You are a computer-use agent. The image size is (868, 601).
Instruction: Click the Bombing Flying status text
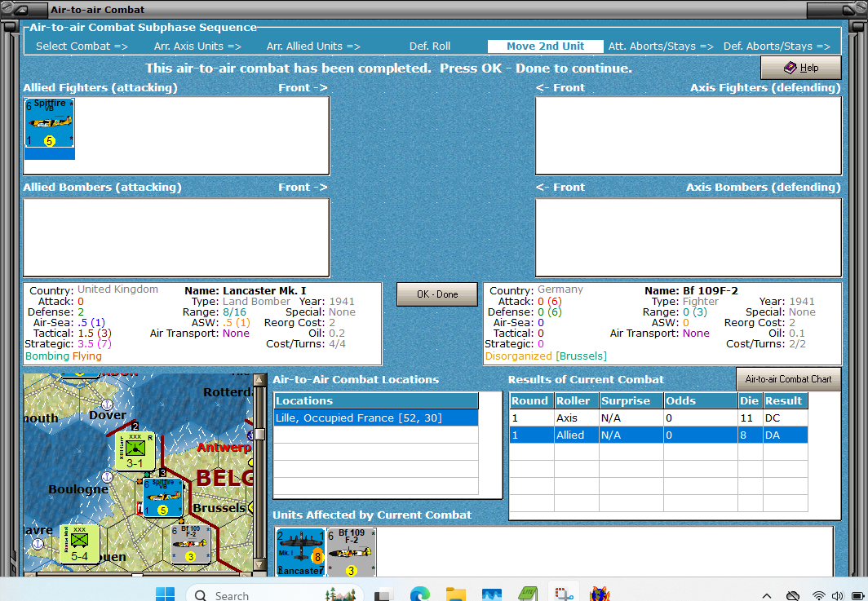64,356
